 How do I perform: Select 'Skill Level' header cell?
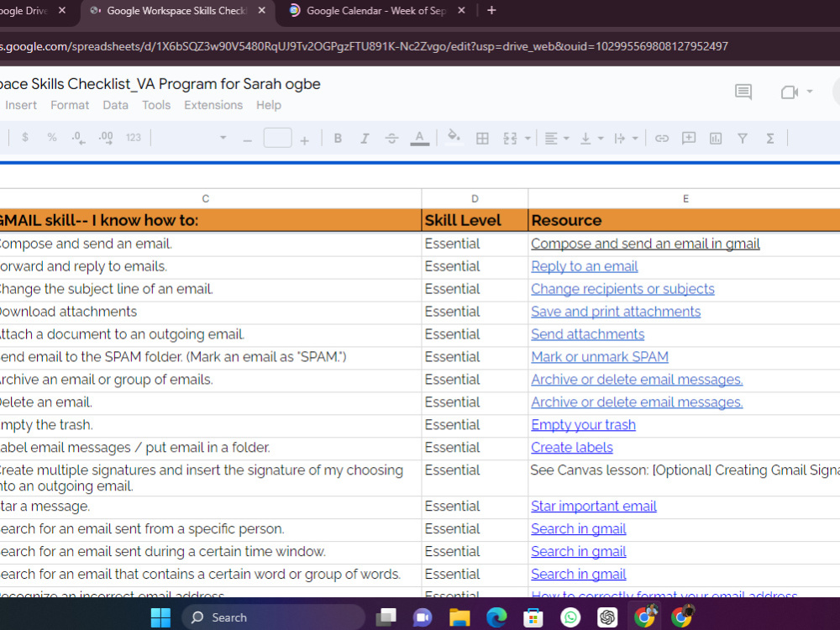coord(475,220)
